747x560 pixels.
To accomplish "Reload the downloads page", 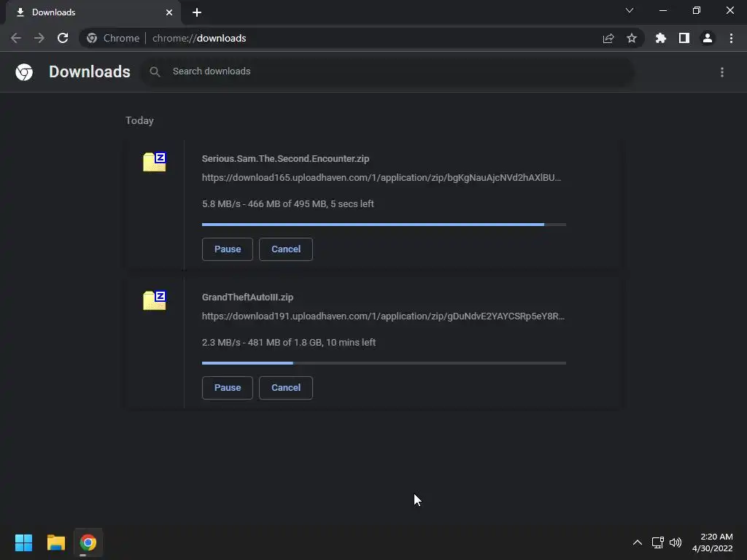I will (x=63, y=38).
